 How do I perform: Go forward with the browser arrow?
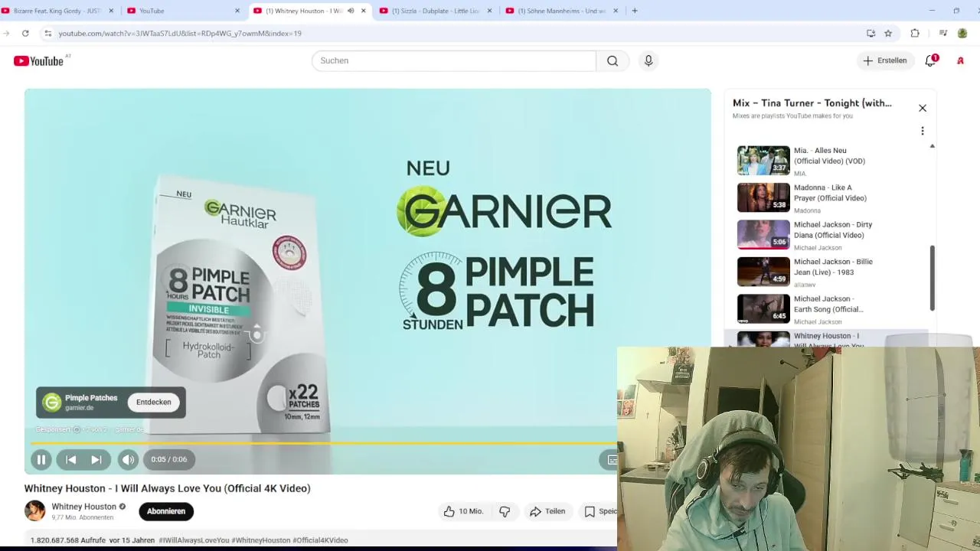[6, 34]
